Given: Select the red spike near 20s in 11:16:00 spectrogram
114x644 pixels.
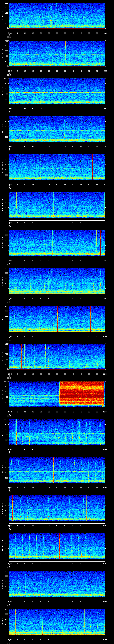Looking at the screenshot, I should point(42,584).
